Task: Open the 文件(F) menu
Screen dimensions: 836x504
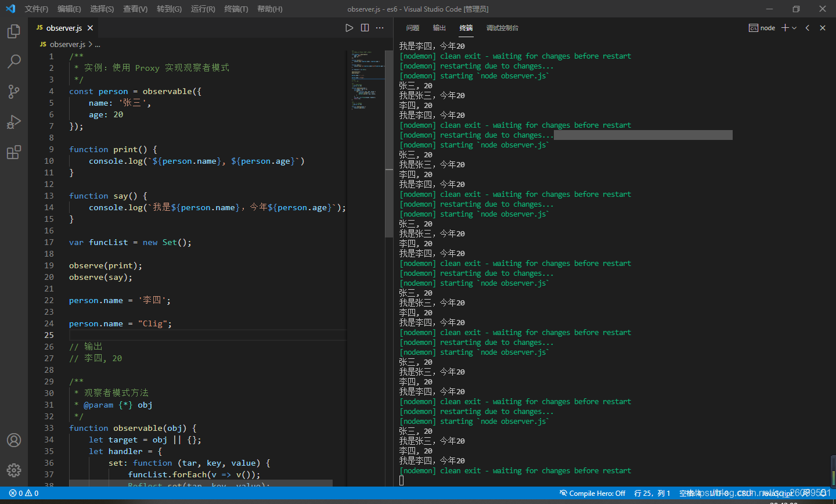Action: coord(37,9)
